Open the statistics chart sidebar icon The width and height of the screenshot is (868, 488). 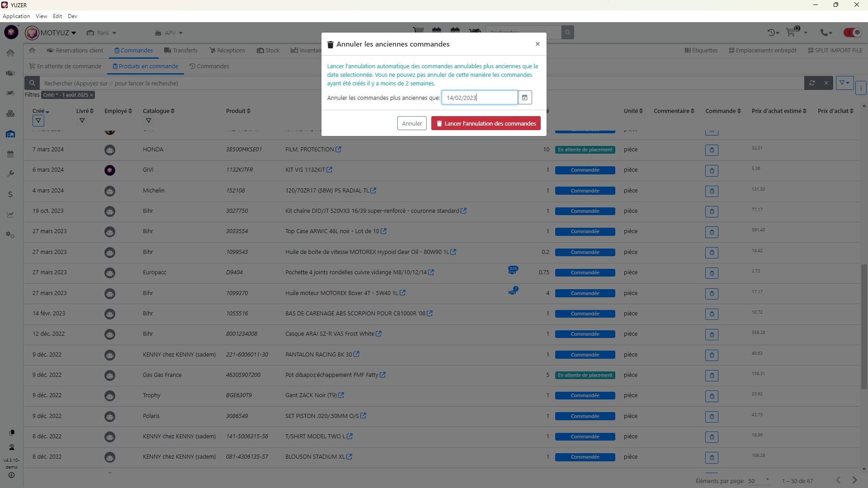(x=10, y=215)
